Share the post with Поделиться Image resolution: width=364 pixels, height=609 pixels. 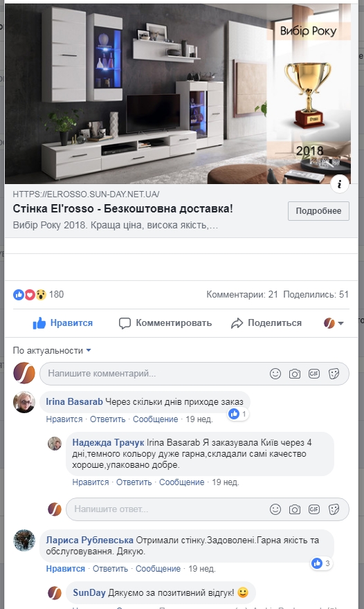click(266, 322)
